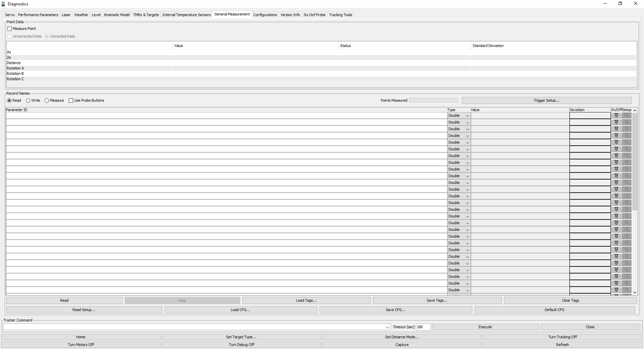The height and width of the screenshot is (349, 644).
Task: Toggle the On/Off icon in the third parameter row
Action: click(x=616, y=129)
